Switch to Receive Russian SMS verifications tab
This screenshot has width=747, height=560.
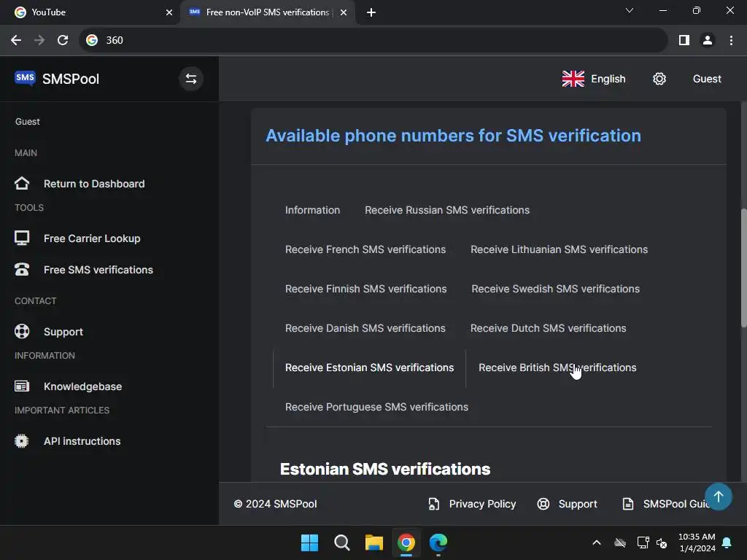pyautogui.click(x=446, y=210)
